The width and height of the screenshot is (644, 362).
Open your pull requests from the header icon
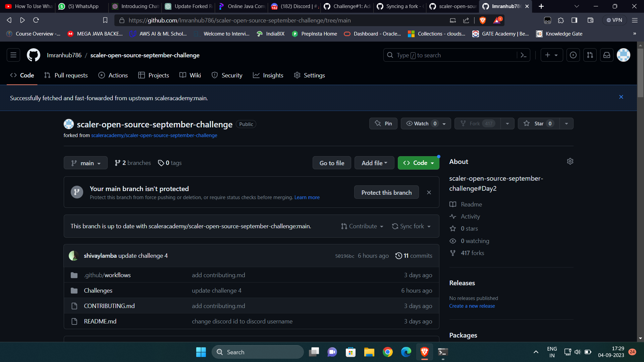pos(590,55)
